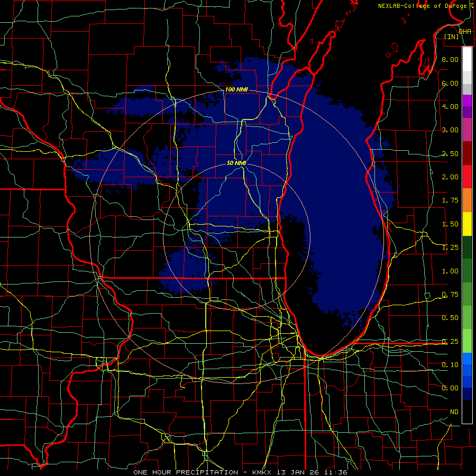This screenshot has height=476, width=476.
Task: Pick the light green swatch beside 0.50
Action: point(467,317)
